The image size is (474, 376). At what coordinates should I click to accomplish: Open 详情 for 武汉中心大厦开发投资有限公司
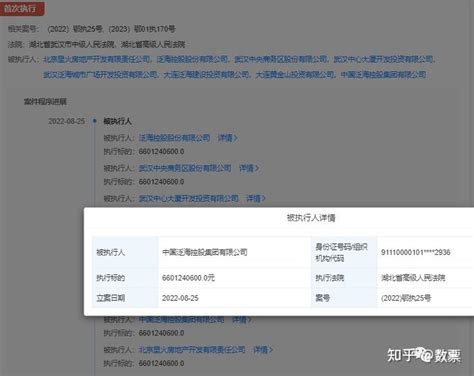256,198
